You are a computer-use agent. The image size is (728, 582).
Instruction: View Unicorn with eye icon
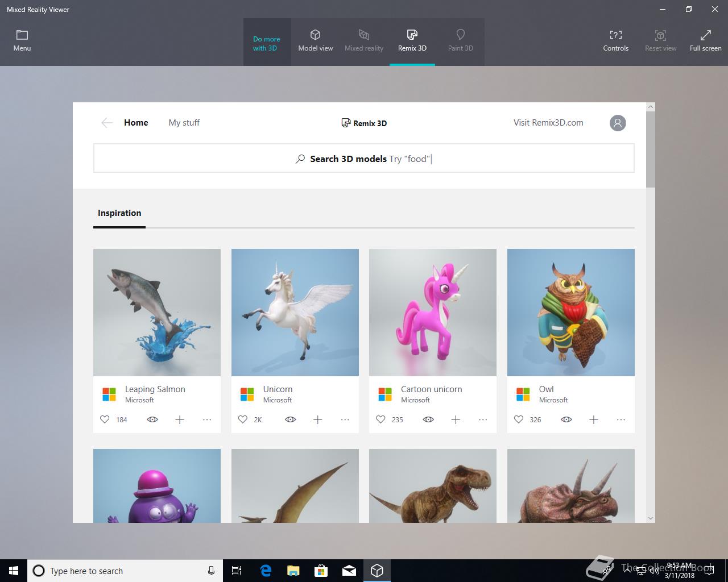pos(291,419)
